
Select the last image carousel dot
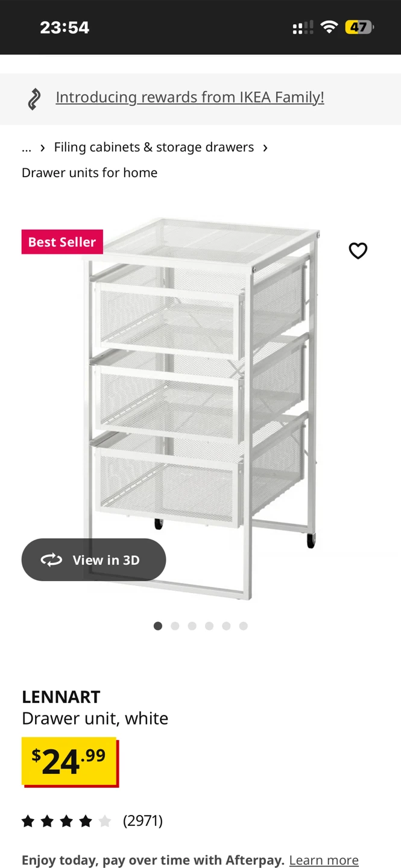tap(243, 626)
